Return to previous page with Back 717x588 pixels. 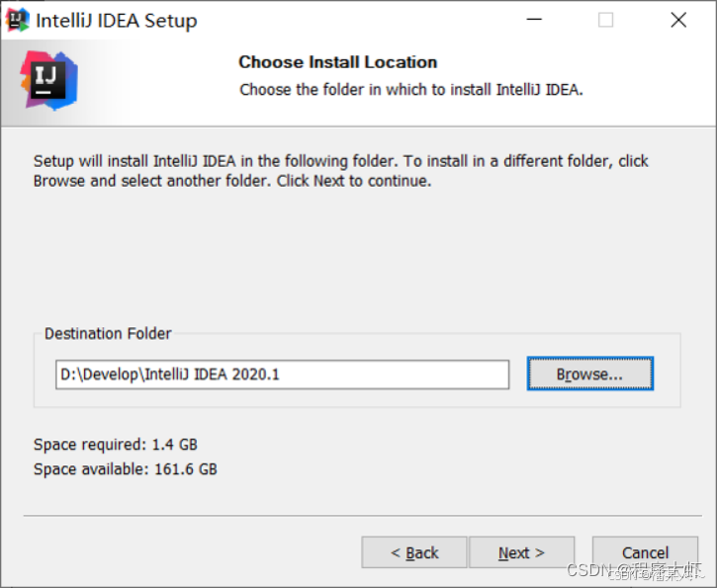(414, 552)
